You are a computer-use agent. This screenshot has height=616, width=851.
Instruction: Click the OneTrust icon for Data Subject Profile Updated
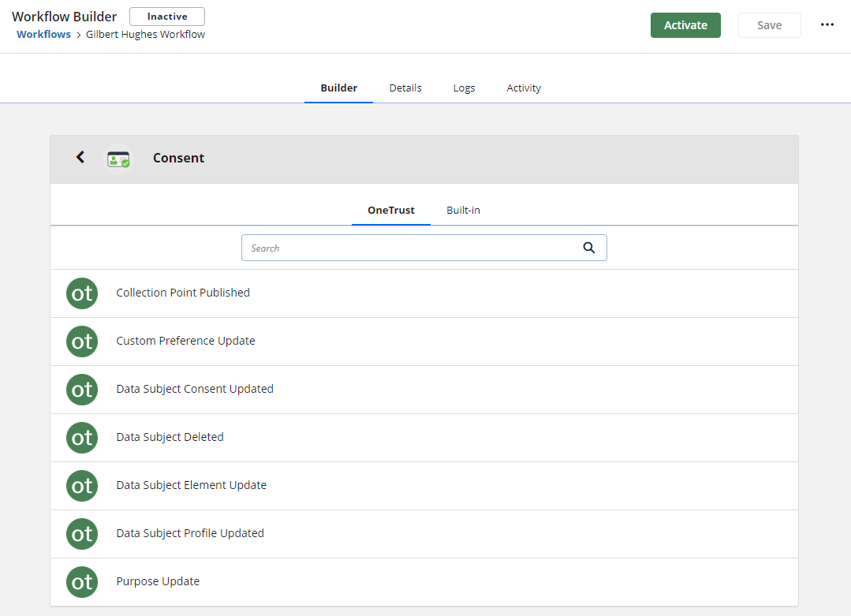[x=81, y=534]
